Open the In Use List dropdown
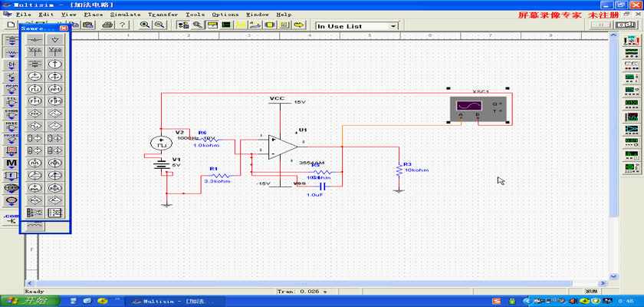Image resolution: width=644 pixels, height=307 pixels. click(393, 26)
